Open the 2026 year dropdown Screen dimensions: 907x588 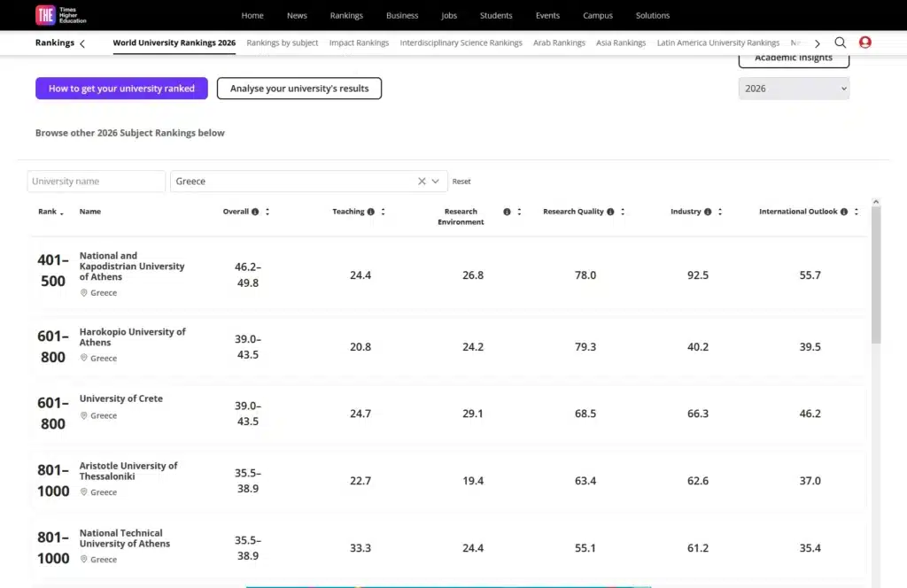tap(794, 89)
